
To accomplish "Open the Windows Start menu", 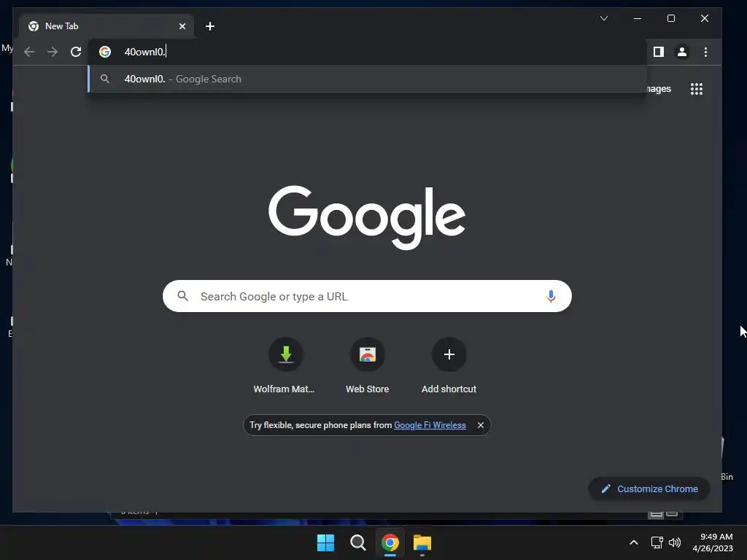I will pos(326,542).
